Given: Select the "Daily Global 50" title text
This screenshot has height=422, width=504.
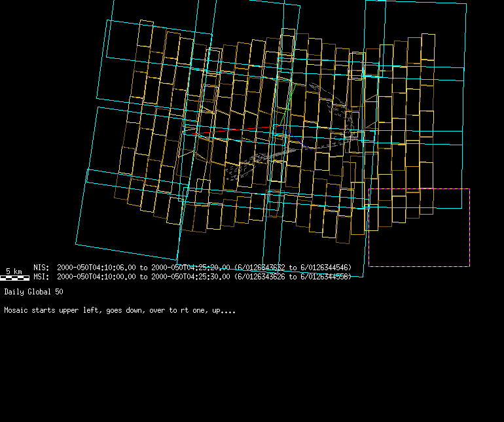Looking at the screenshot, I should [x=33, y=292].
